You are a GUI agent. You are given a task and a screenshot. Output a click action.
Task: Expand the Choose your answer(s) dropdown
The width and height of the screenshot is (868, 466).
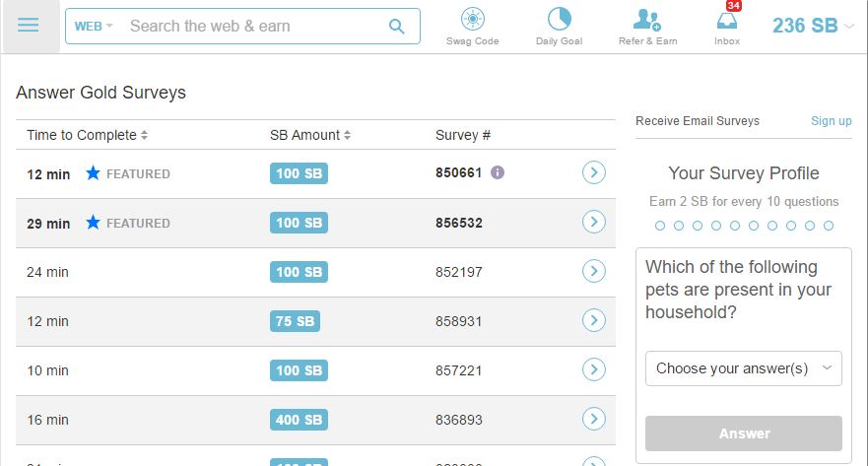[x=744, y=368]
